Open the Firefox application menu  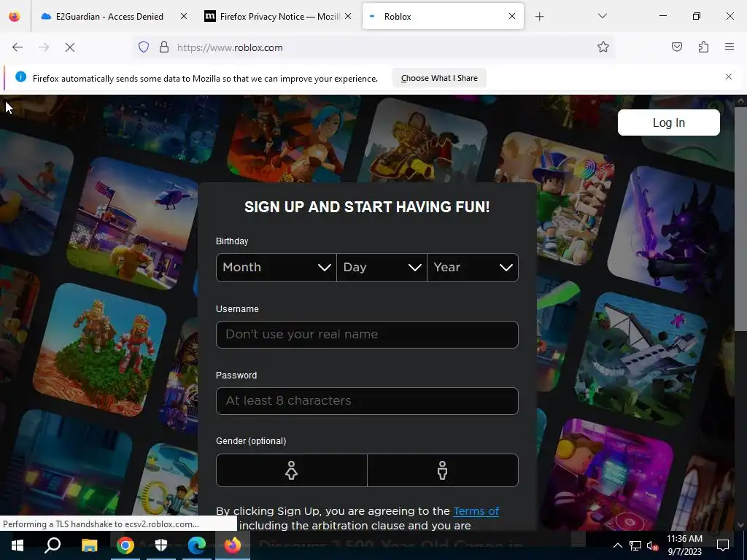(x=729, y=47)
